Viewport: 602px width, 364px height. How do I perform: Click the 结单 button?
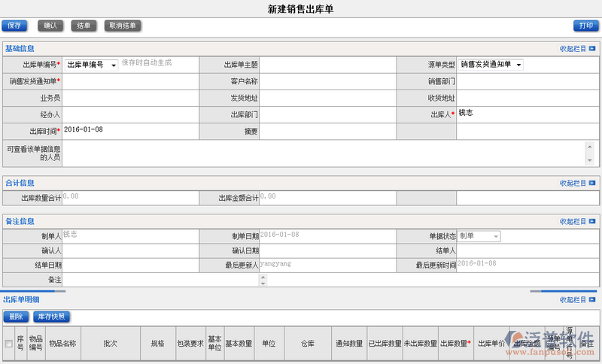(x=84, y=26)
